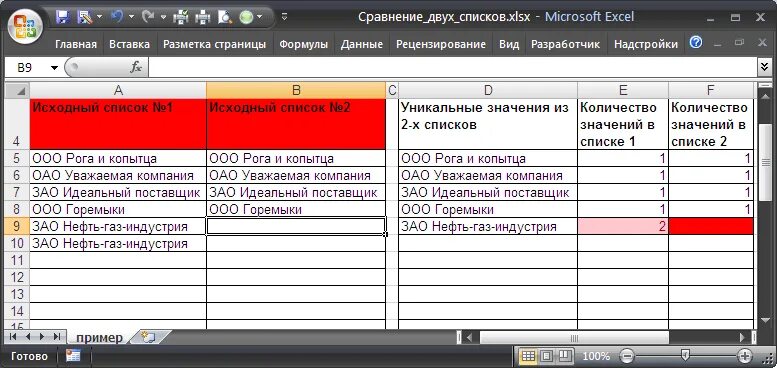
Task: Zoom out with the minus button
Action: click(627, 356)
